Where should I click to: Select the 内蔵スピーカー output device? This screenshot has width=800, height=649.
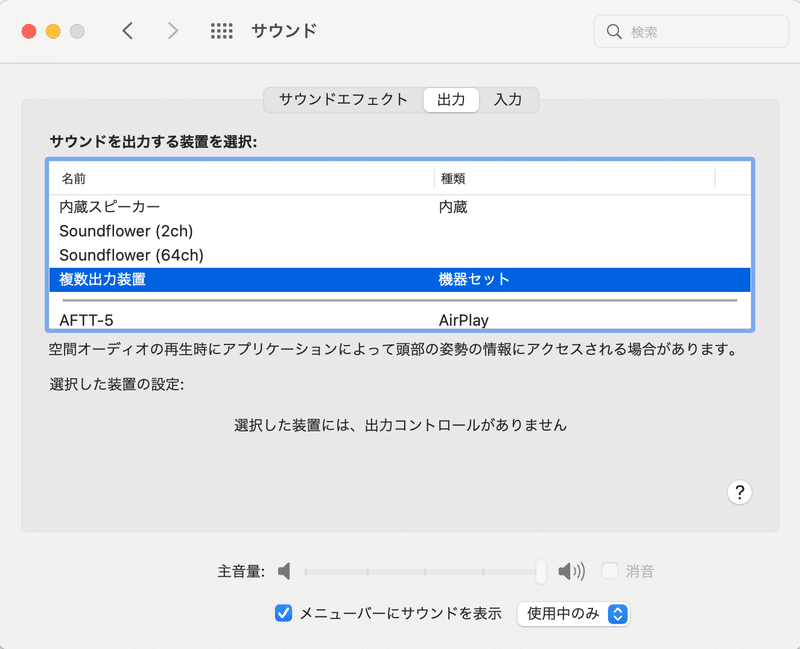[400, 207]
